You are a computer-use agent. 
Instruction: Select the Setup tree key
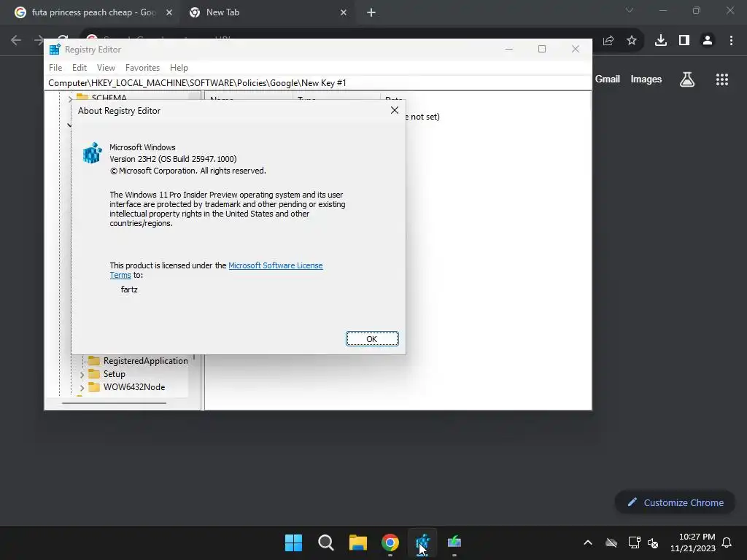coord(115,374)
